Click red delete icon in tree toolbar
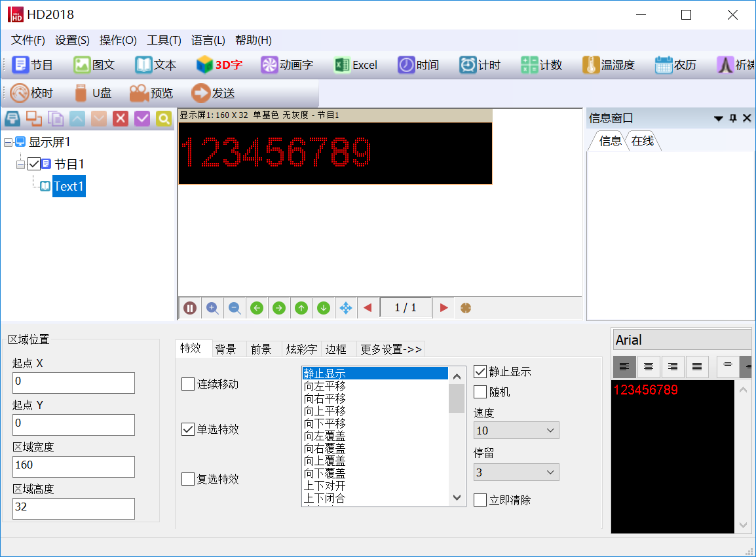Viewport: 756px width, 557px height. click(121, 119)
